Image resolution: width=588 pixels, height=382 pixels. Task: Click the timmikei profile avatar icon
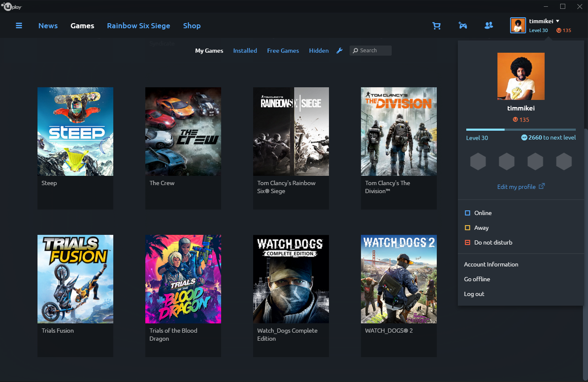pos(518,25)
